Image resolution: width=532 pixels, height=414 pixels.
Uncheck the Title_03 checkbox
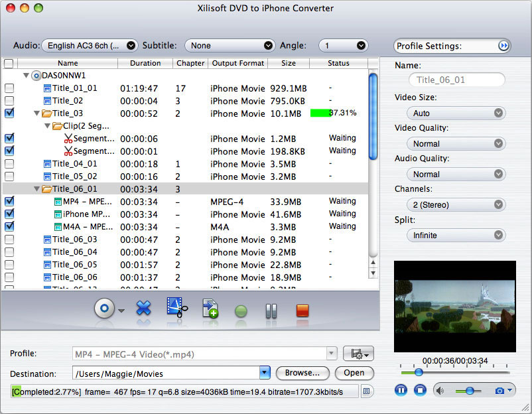(9, 113)
